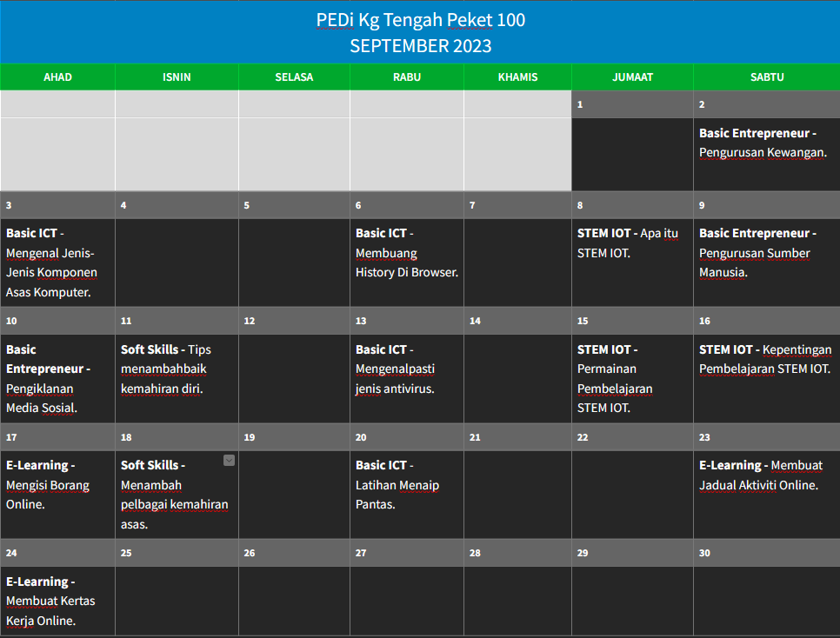Select the Latihan Menaip Pantas cell
Viewport: 840px width, 638px height.
click(407, 495)
